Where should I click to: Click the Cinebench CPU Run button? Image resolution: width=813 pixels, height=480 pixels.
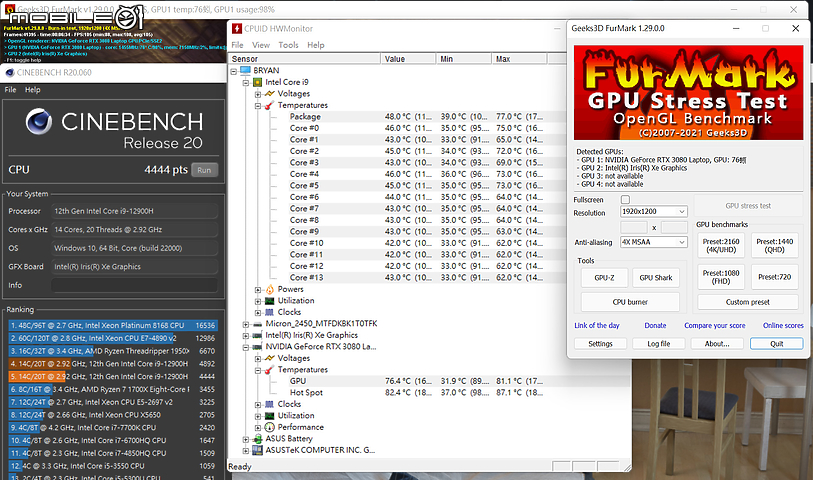tap(204, 170)
